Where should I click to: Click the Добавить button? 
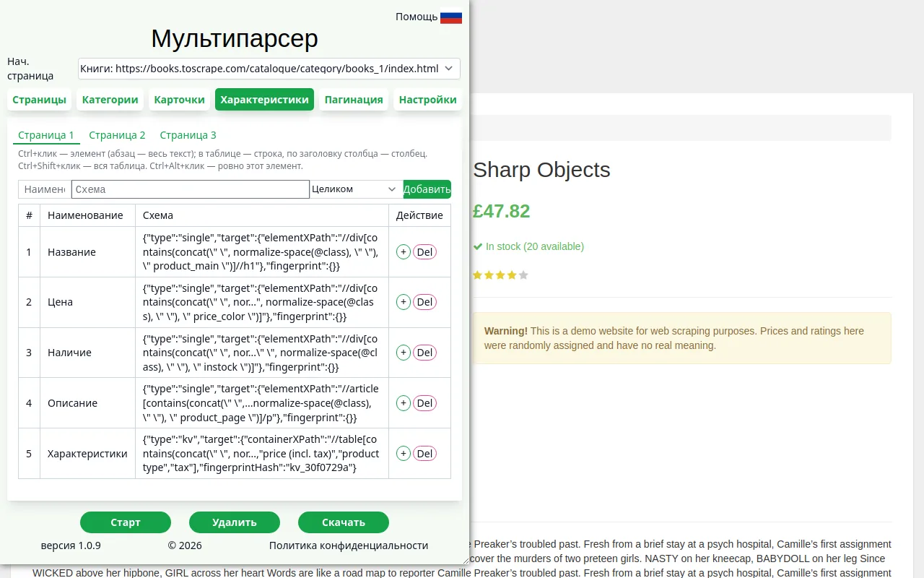[427, 189]
